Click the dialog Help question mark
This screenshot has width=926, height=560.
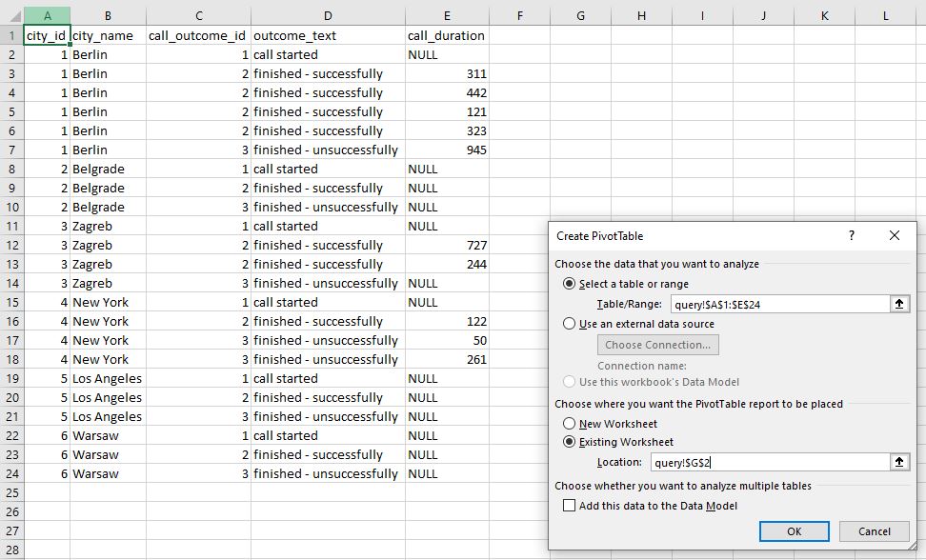coord(852,236)
